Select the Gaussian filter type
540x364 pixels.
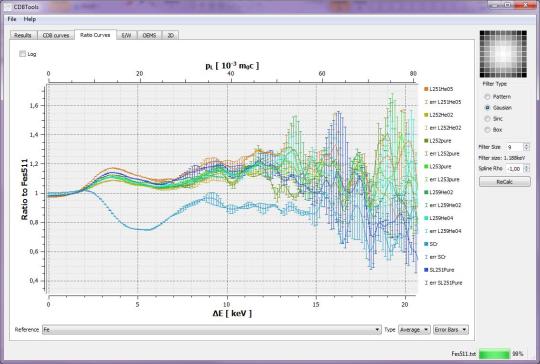(x=487, y=108)
